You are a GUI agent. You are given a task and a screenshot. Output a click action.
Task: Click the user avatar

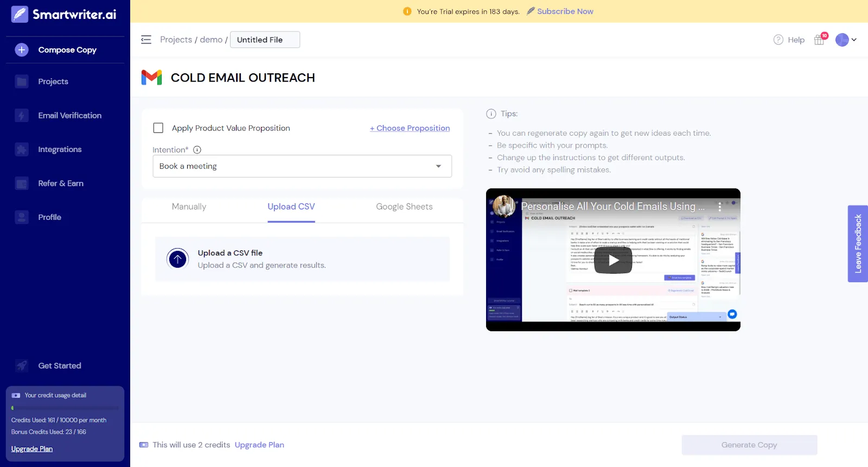click(x=842, y=40)
